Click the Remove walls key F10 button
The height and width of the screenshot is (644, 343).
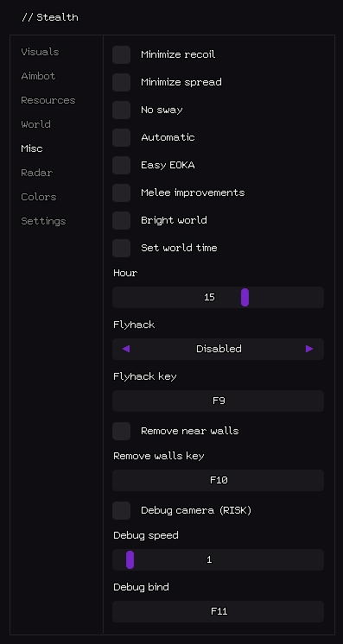218,480
